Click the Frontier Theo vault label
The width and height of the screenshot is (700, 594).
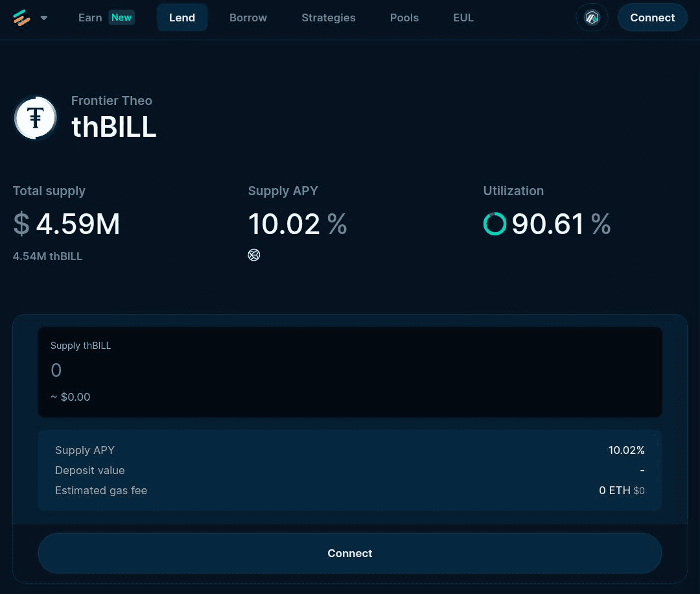click(x=111, y=101)
